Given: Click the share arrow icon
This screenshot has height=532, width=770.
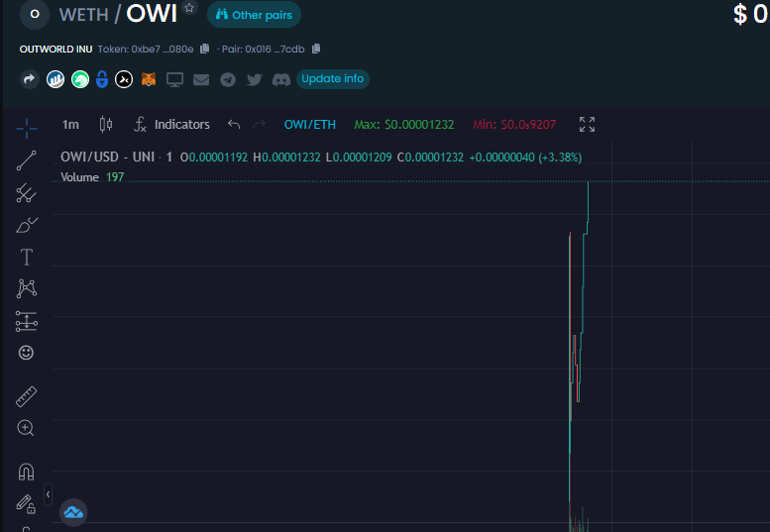Looking at the screenshot, I should point(30,79).
